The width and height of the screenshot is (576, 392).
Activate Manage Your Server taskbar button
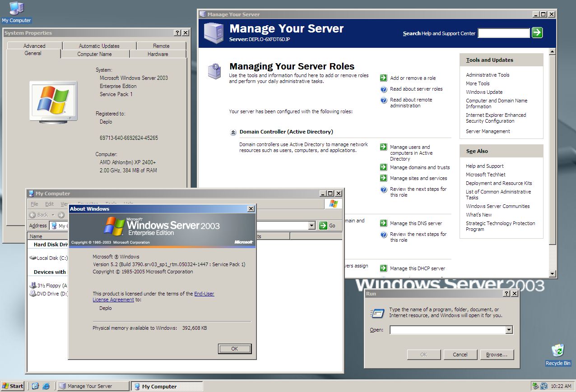93,386
